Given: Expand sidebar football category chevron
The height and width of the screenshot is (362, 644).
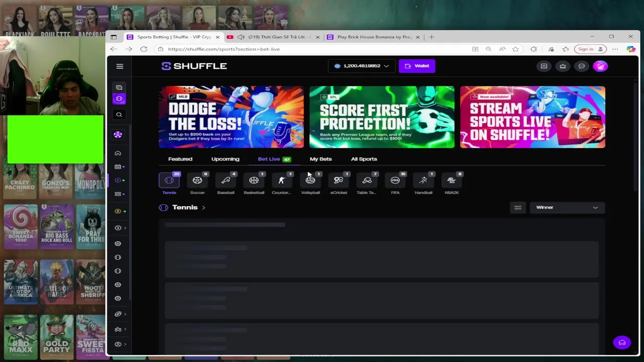Looking at the screenshot, I should coord(125,314).
